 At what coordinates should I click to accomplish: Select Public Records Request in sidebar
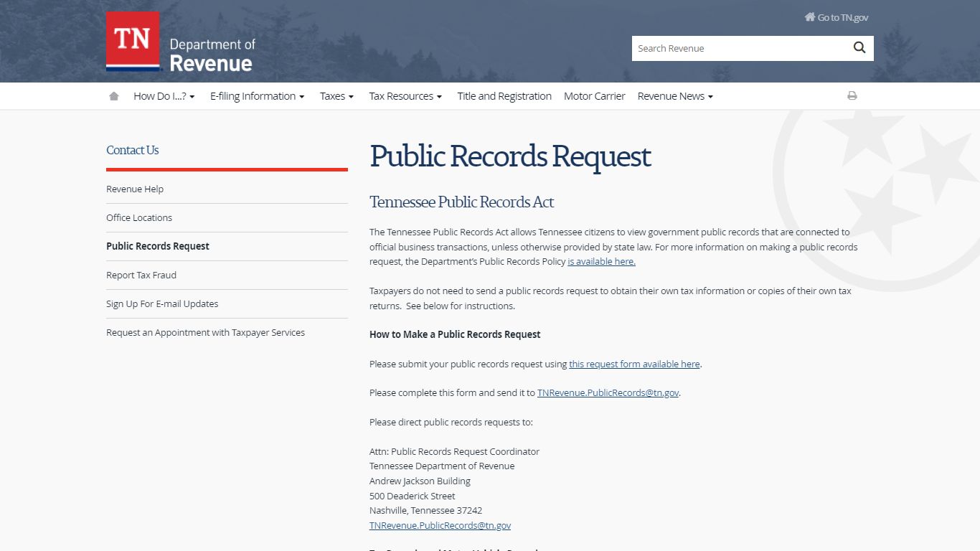(158, 246)
